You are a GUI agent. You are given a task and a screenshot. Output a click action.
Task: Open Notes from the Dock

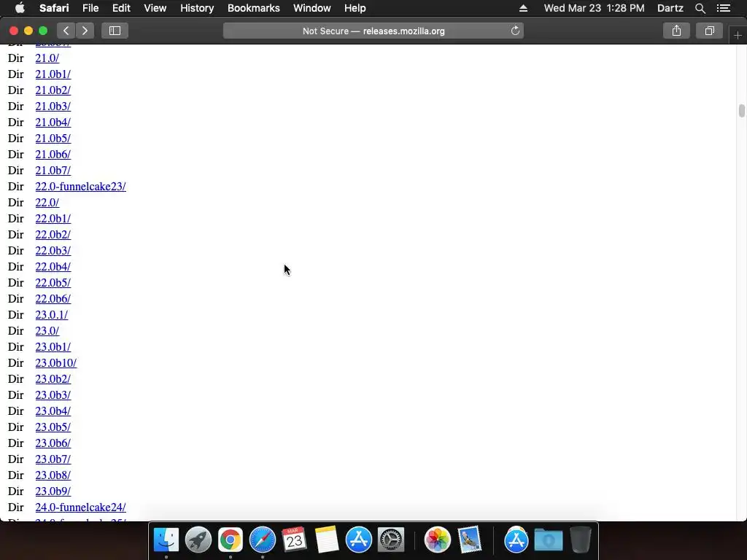coord(326,540)
